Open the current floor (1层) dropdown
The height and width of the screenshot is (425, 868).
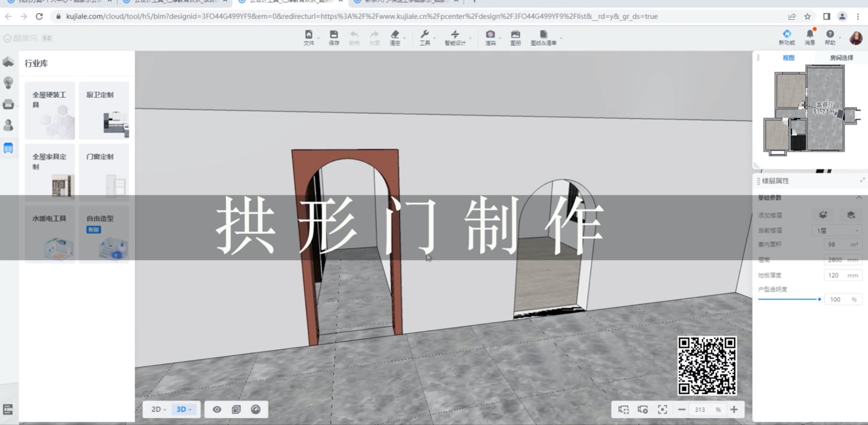pos(837,231)
